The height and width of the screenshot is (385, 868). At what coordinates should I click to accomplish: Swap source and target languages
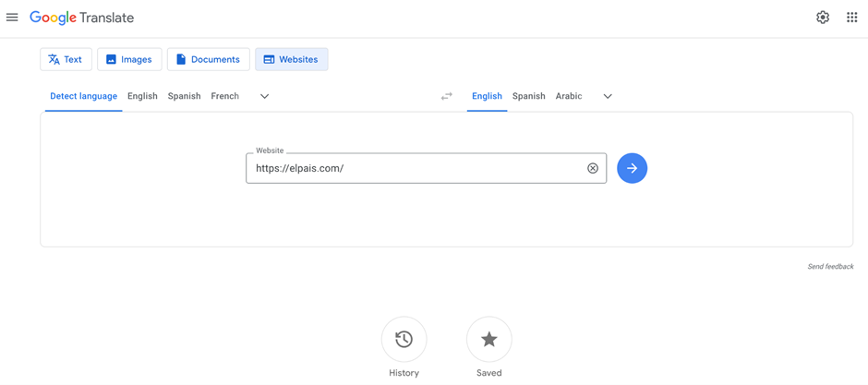[447, 96]
